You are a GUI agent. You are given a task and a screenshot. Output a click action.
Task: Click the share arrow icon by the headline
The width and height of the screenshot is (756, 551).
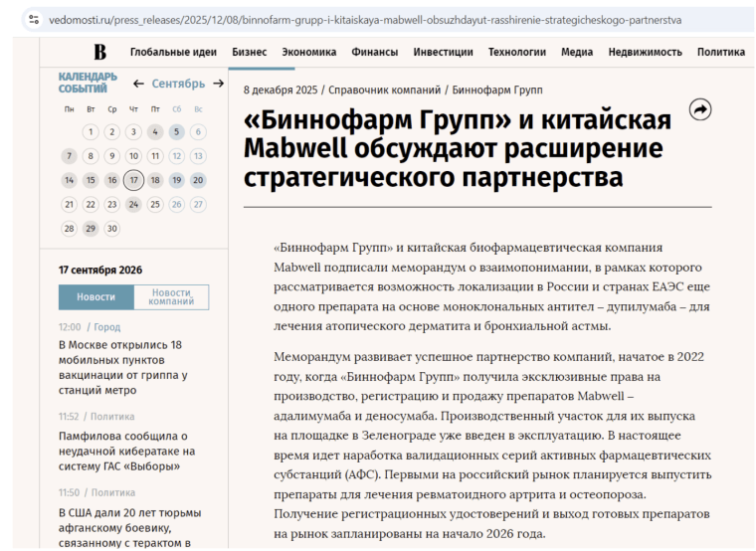pyautogui.click(x=700, y=109)
